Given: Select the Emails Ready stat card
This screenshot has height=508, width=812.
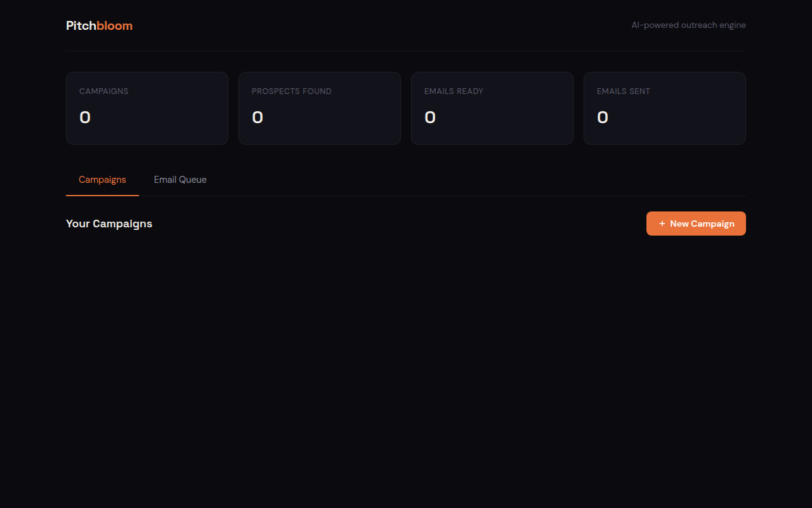Looking at the screenshot, I should point(492,108).
